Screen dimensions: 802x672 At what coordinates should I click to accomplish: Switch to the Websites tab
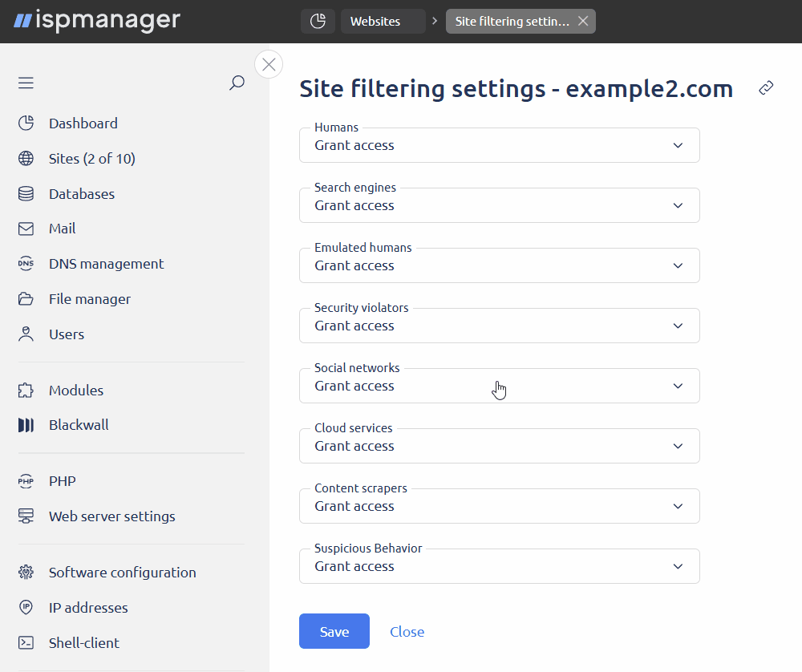383,22
